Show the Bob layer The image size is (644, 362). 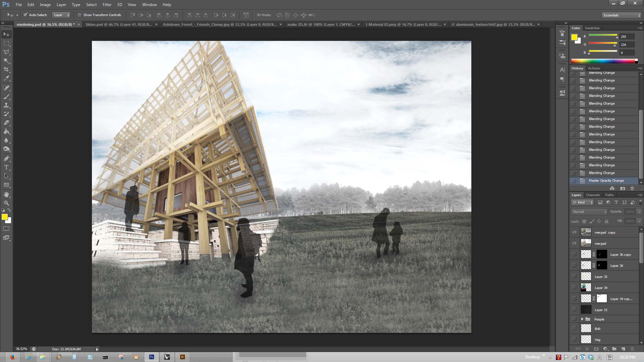[574, 328]
